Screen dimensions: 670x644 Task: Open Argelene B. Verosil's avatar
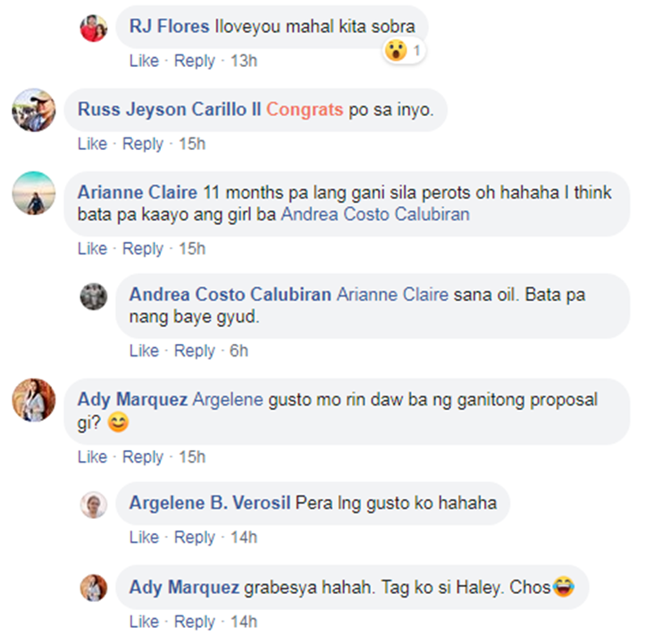point(94,506)
